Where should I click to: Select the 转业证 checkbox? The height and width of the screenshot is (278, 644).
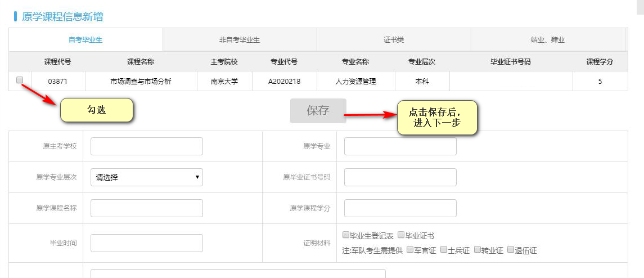(x=478, y=249)
